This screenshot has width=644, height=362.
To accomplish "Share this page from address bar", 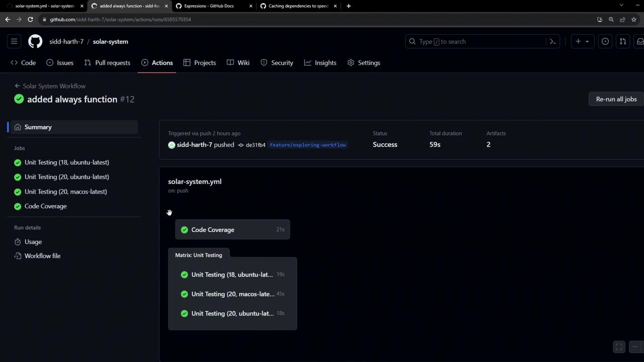I will pyautogui.click(x=622, y=19).
